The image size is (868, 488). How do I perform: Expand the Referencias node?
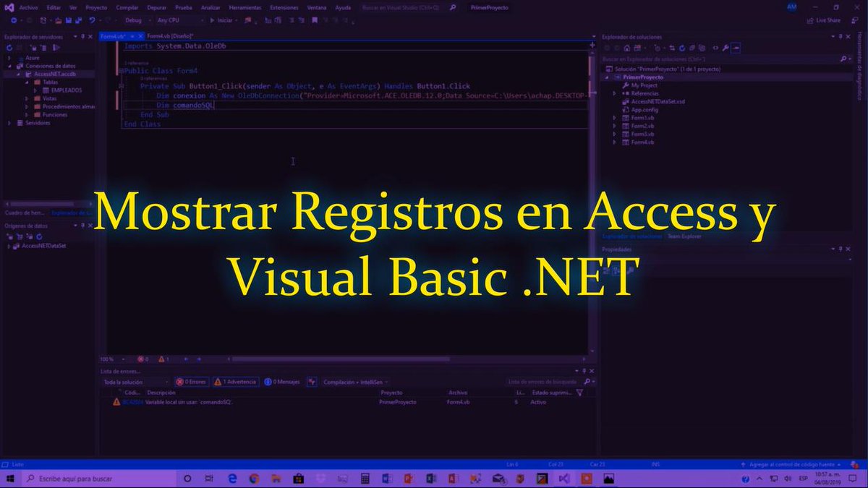[x=615, y=93]
